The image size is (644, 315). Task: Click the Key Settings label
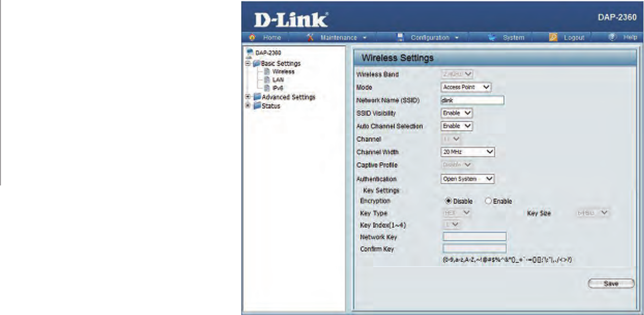tap(381, 190)
